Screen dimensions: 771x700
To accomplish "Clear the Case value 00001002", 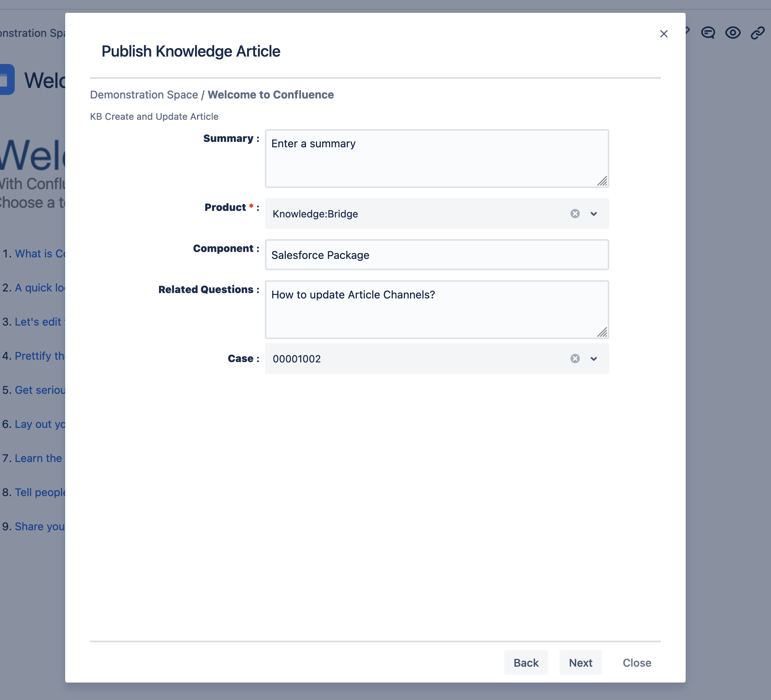I will coord(575,359).
